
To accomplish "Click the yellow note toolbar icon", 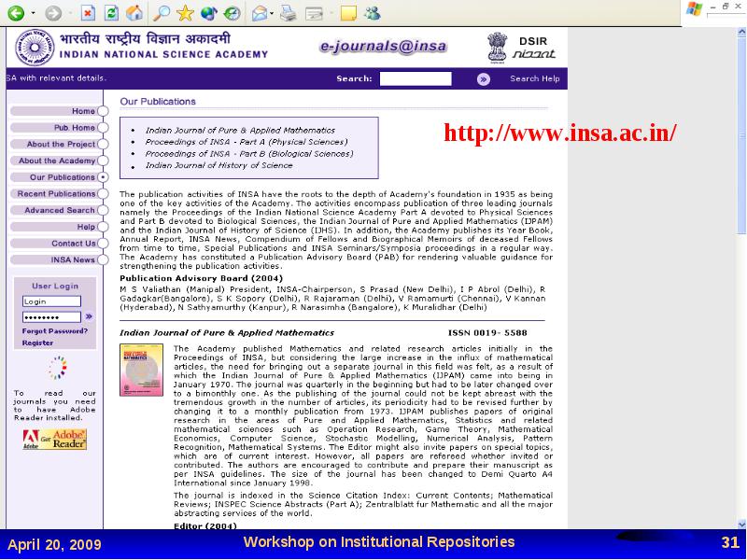I will (348, 13).
